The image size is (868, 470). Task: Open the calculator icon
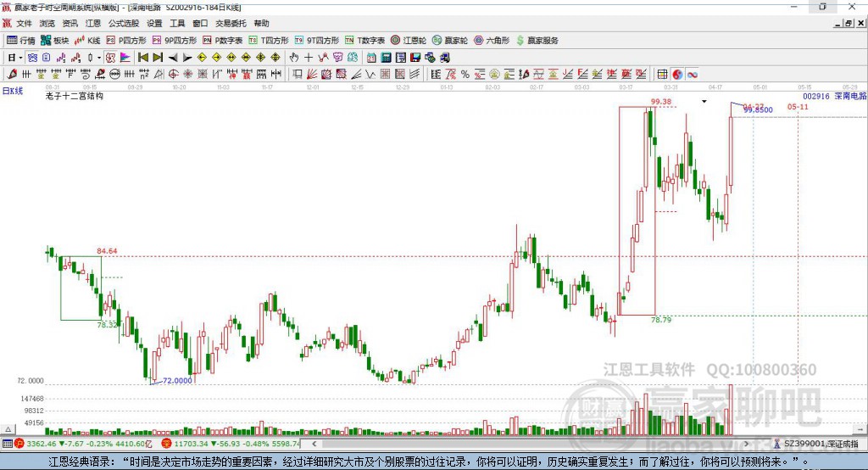point(386,58)
